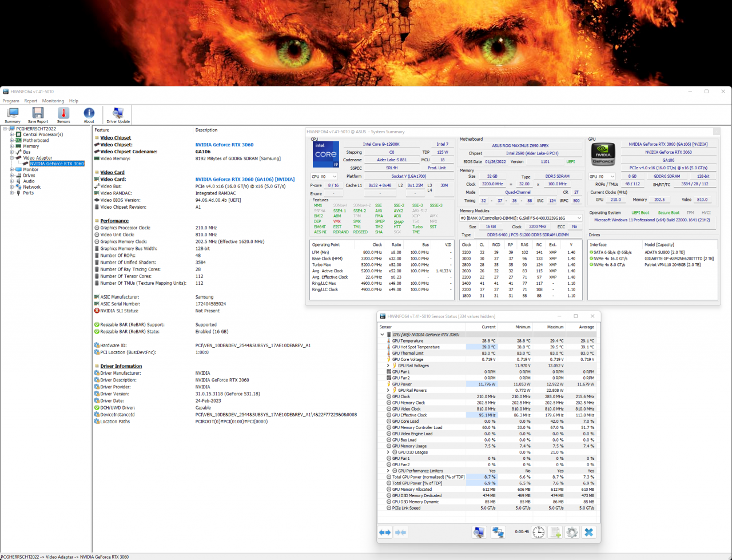
Task: Reset timer with the clock icon
Action: pos(539,532)
